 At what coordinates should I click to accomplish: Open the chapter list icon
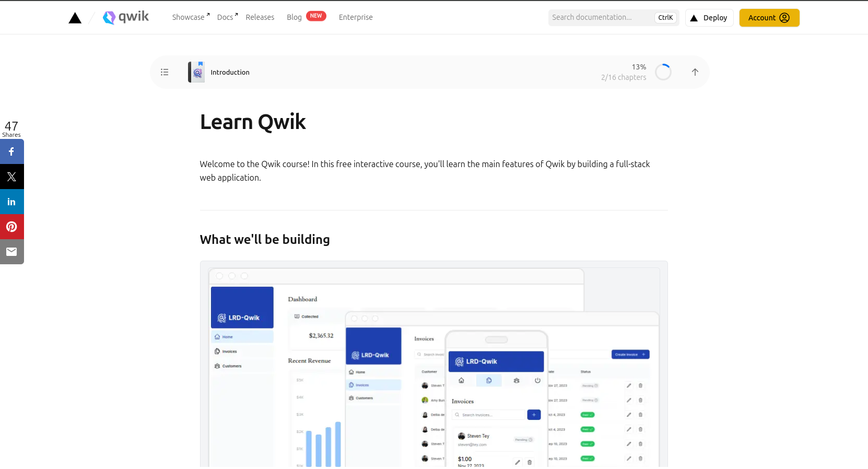tap(165, 72)
